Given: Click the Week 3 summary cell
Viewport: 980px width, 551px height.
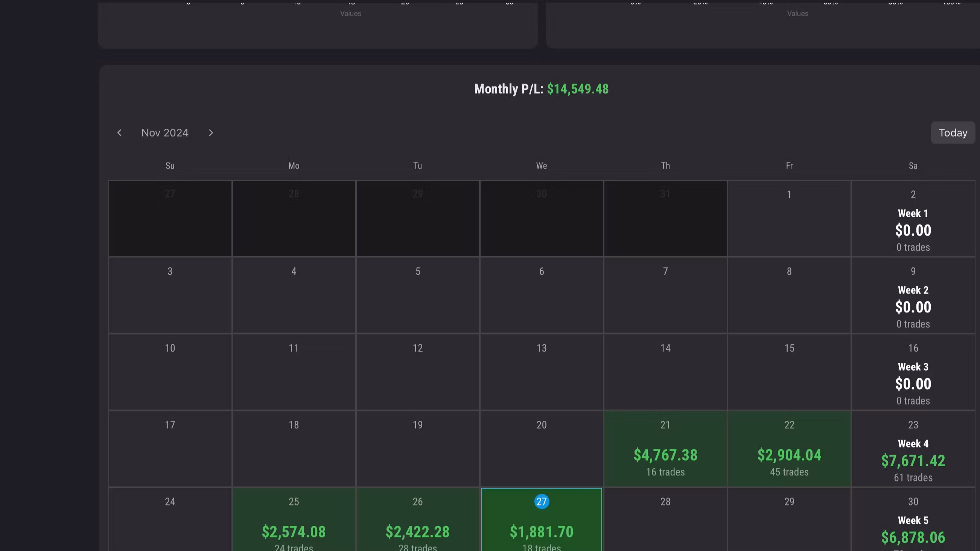Looking at the screenshot, I should 913,384.
